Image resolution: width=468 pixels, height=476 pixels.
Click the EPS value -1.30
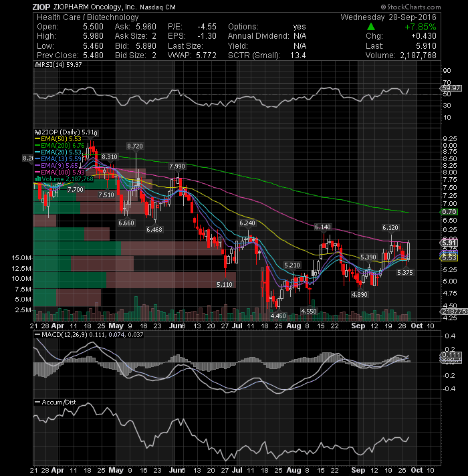point(207,36)
